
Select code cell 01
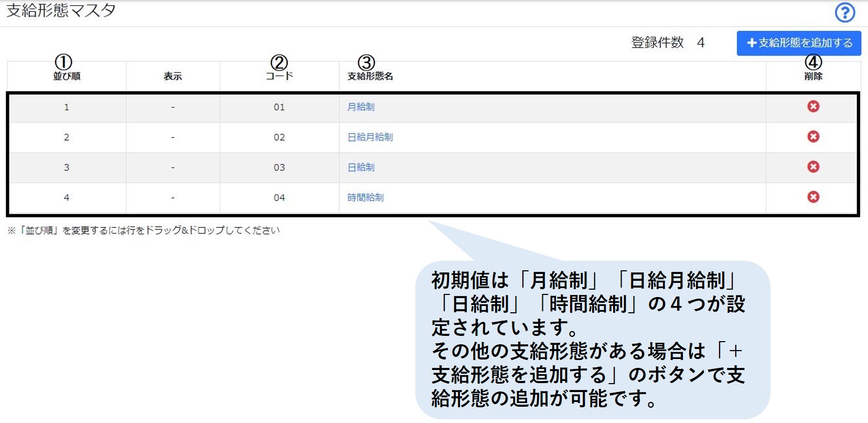pos(279,107)
